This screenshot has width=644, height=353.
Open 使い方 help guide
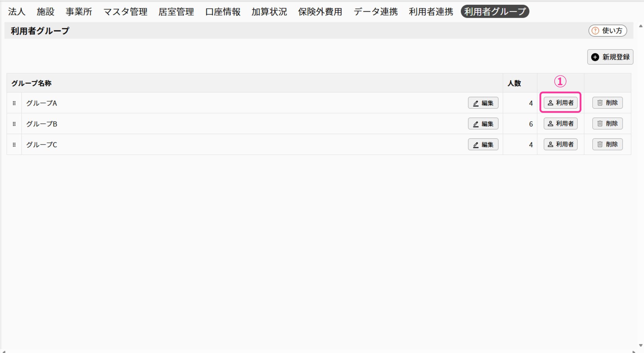click(x=607, y=31)
